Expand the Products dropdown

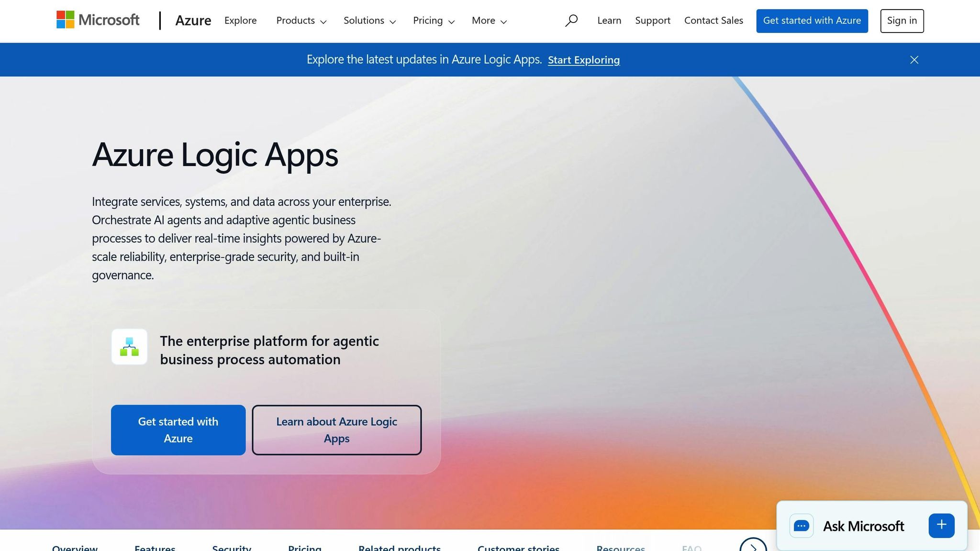(301, 21)
